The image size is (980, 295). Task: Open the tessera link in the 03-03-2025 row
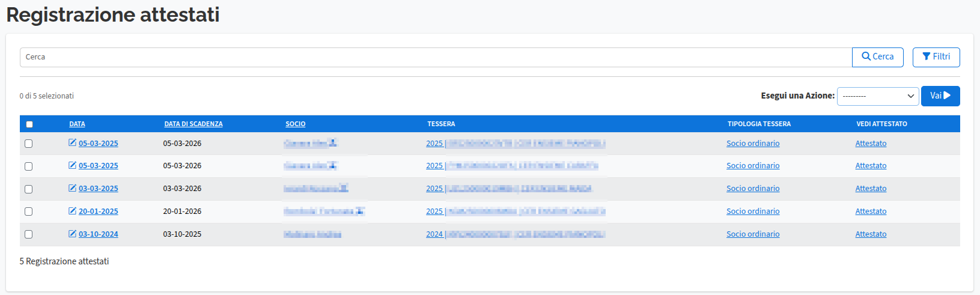[x=509, y=188]
